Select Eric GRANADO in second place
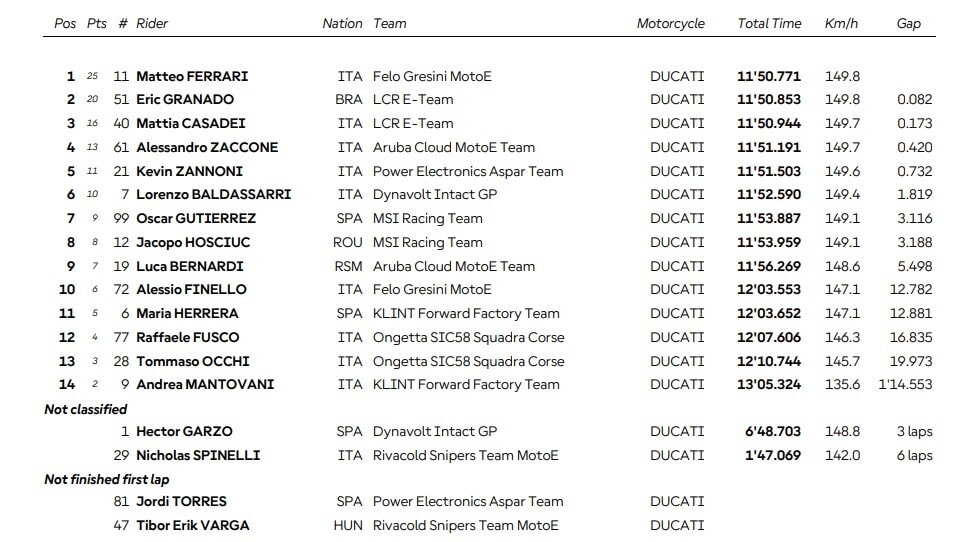 (x=185, y=99)
